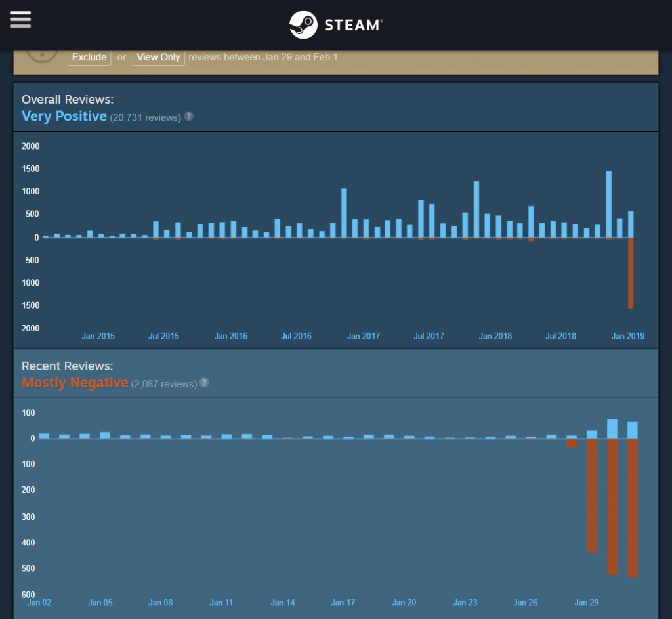Open the help tooltip next to Mostly Negative rating
Viewport: 672px width, 619px height.
[204, 383]
